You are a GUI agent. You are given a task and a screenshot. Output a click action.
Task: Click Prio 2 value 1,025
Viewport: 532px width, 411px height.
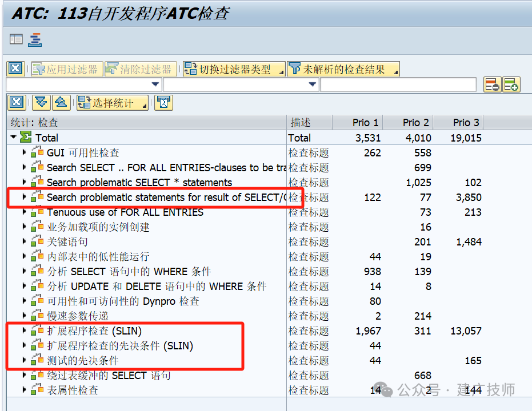[x=419, y=183]
